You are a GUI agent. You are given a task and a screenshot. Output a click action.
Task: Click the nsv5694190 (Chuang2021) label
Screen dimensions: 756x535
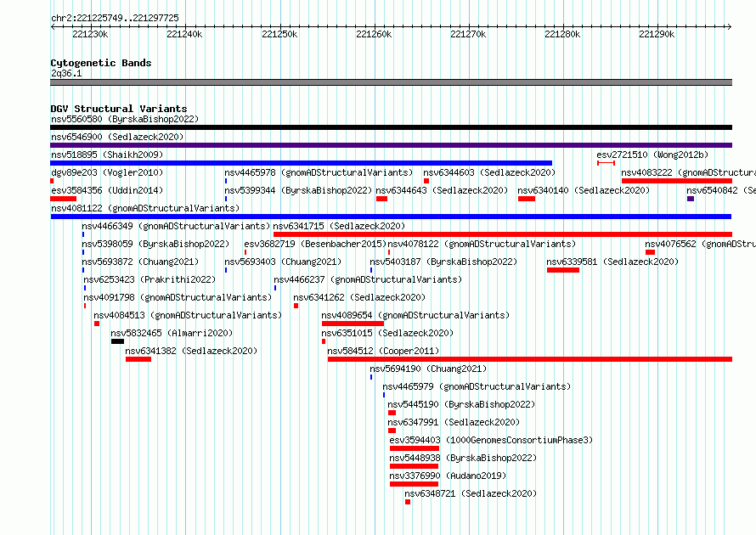(x=429, y=369)
